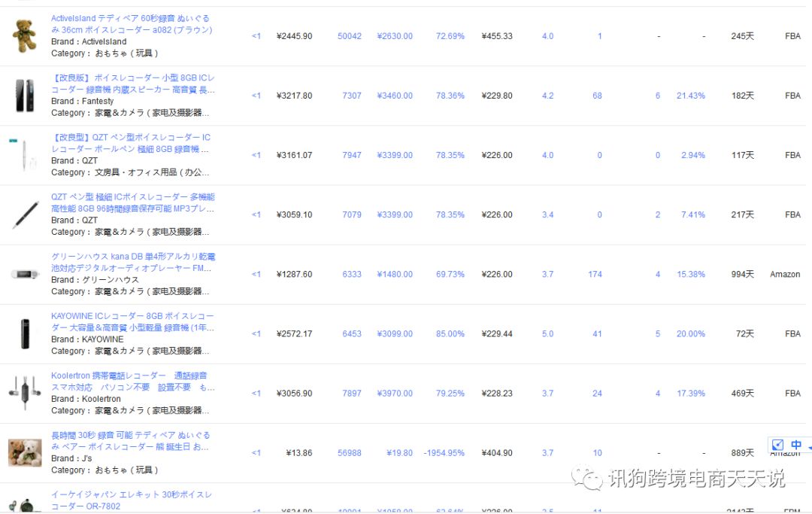This screenshot has width=812, height=514.
Task: Click price ¥3099.00 in KAYOWINE row
Action: click(395, 334)
